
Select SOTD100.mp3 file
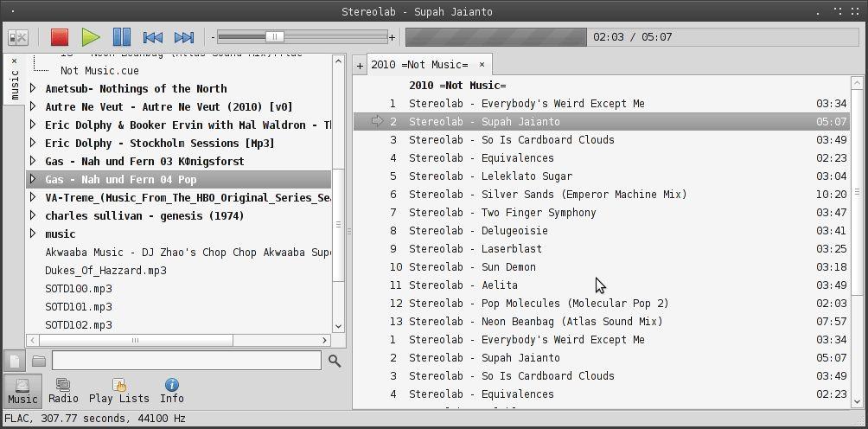click(79, 288)
